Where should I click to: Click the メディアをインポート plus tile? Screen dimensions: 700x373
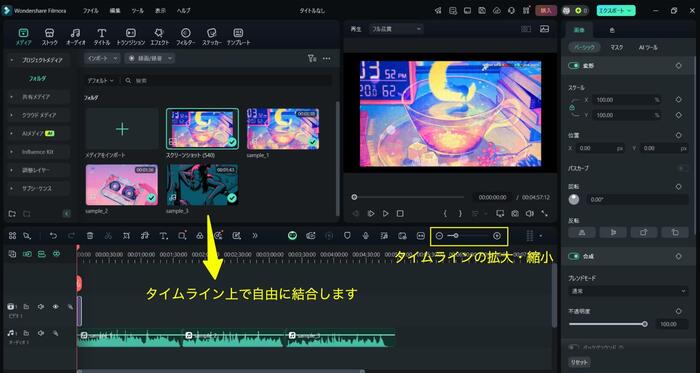tap(121, 129)
